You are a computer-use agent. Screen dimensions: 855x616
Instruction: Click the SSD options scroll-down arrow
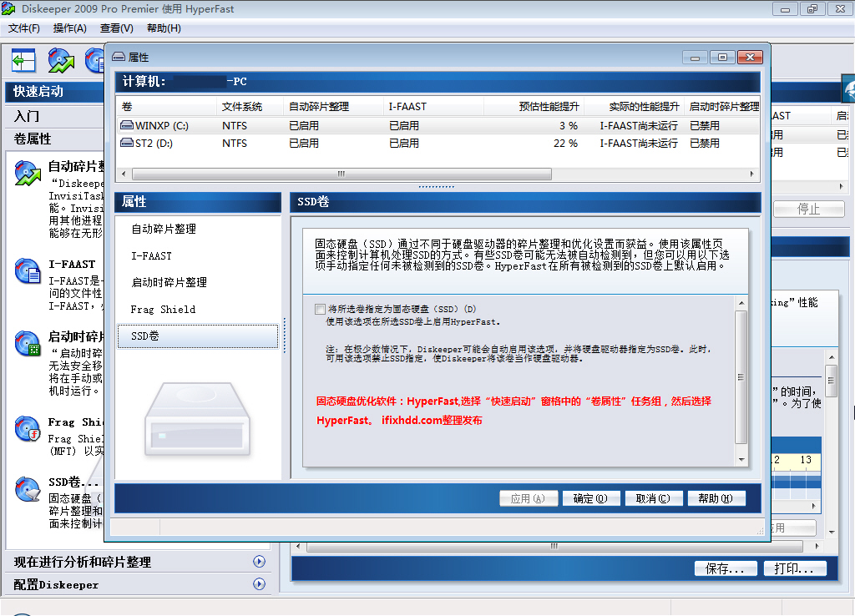pyautogui.click(x=741, y=460)
